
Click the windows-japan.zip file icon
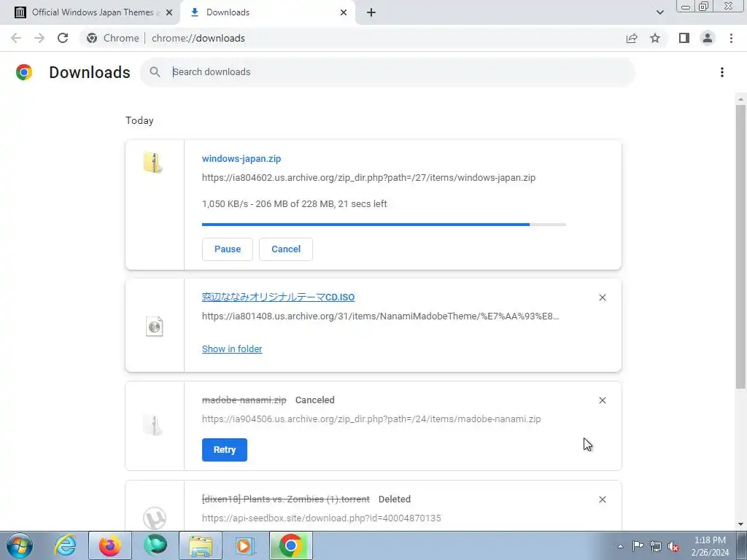153,163
